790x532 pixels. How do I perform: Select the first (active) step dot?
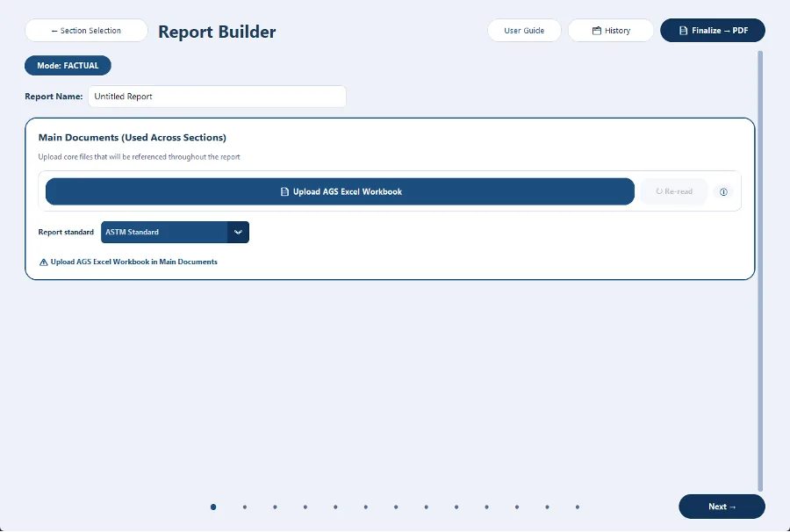213,507
